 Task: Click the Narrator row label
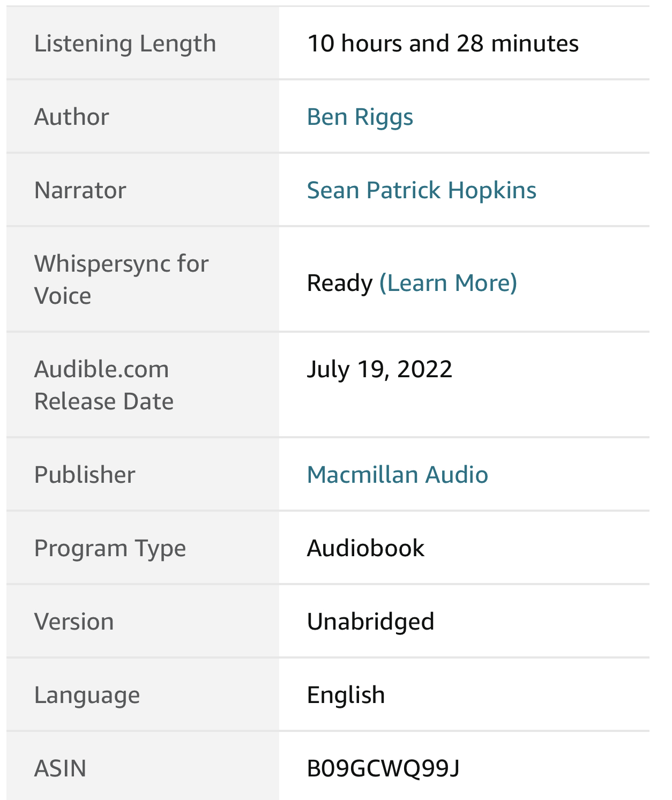pyautogui.click(x=80, y=190)
